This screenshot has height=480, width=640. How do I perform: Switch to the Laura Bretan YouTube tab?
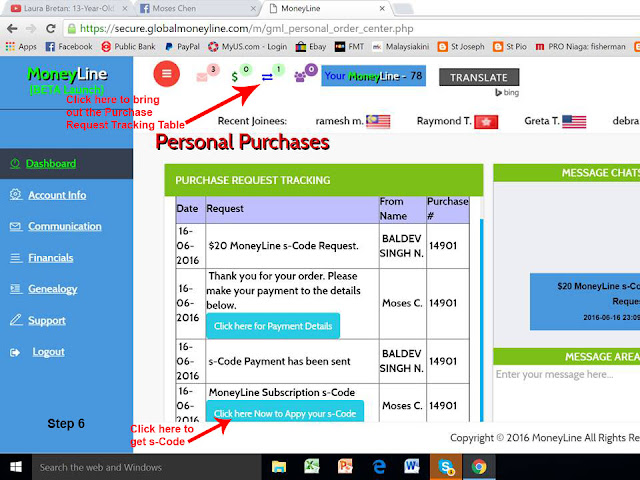(69, 8)
